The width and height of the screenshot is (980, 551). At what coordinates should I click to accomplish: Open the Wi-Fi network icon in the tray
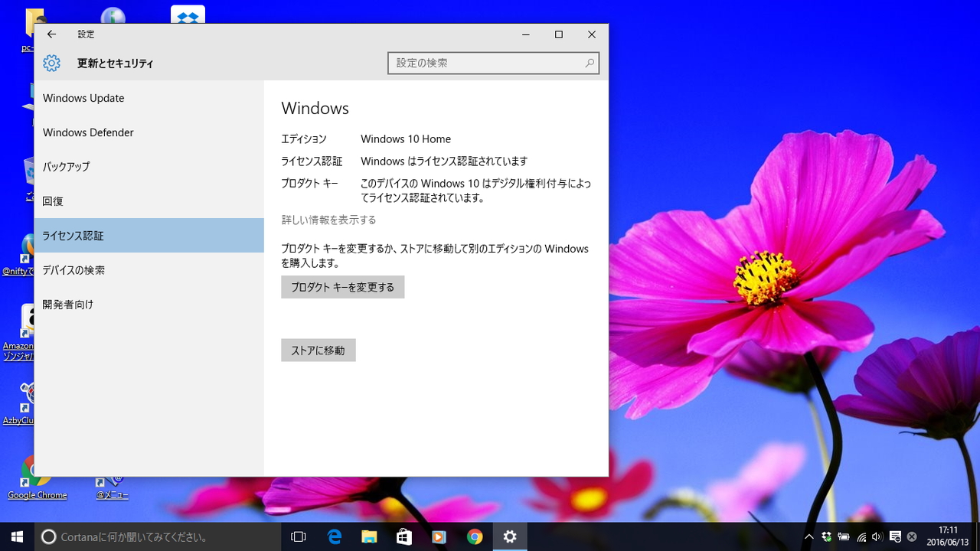[861, 536]
